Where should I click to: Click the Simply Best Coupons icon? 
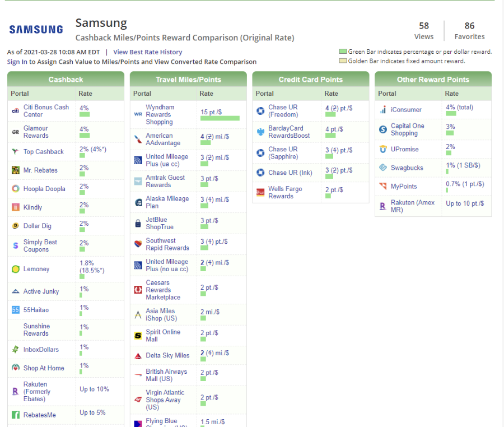[16, 245]
